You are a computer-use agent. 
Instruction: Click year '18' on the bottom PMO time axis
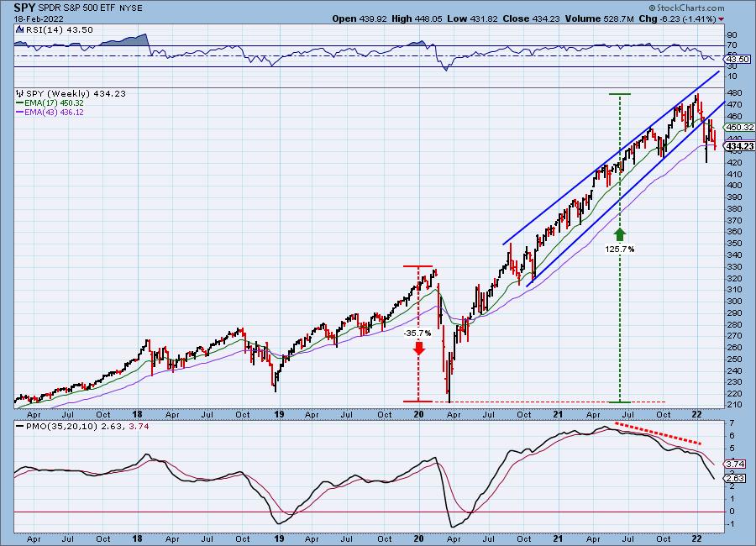tap(138, 538)
